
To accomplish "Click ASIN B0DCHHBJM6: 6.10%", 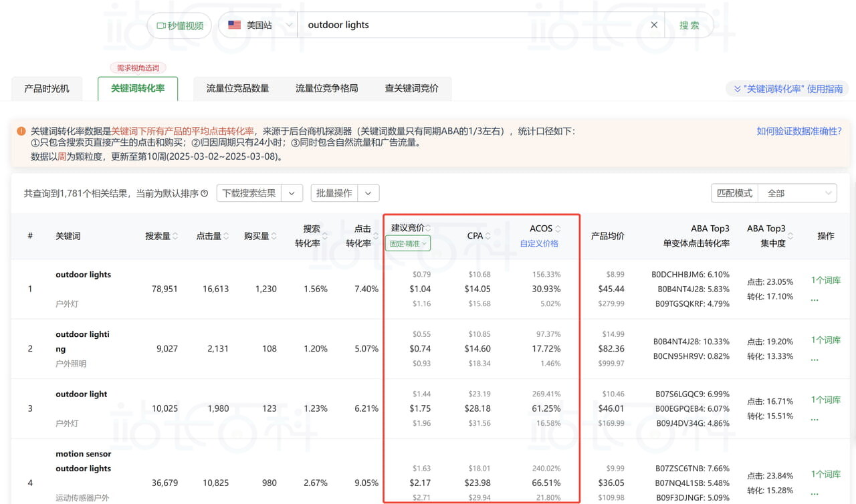I will [690, 275].
